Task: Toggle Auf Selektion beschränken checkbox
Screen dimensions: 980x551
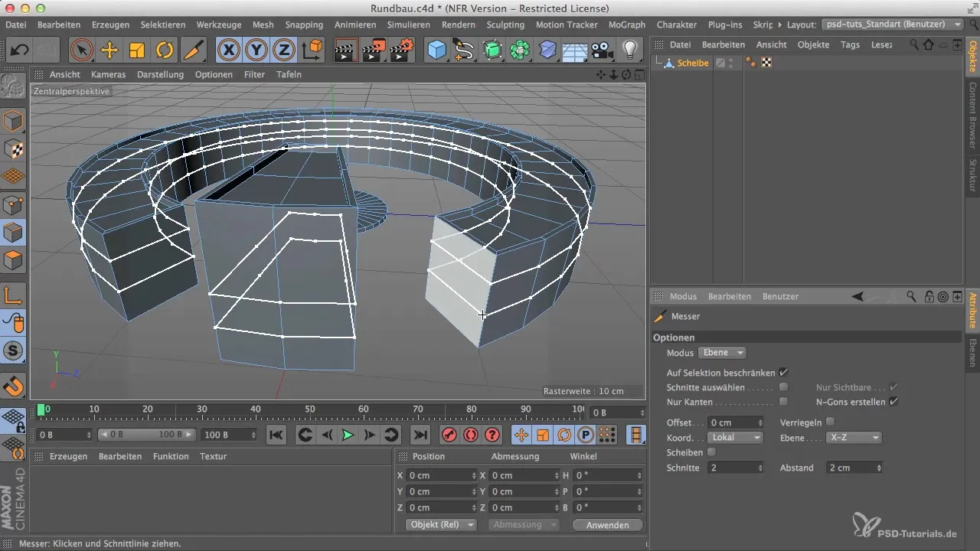Action: click(783, 372)
